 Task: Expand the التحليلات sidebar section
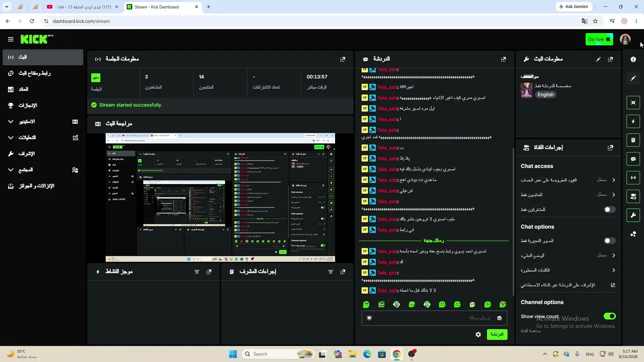pos(43,138)
